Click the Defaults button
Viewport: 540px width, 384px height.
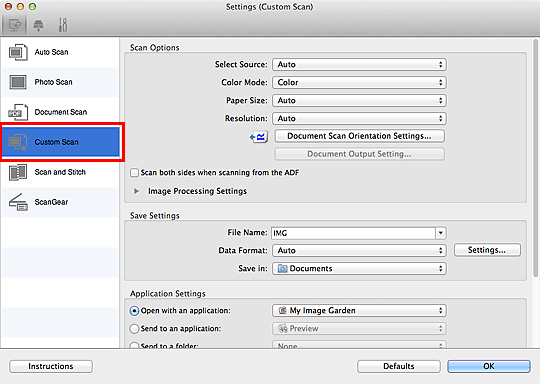tap(398, 366)
